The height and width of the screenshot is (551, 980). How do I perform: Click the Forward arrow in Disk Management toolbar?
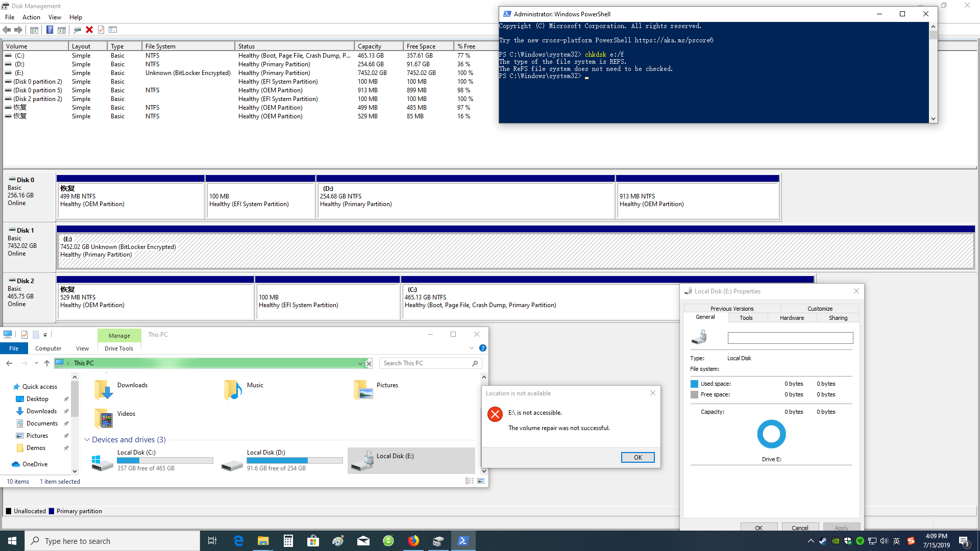[18, 30]
